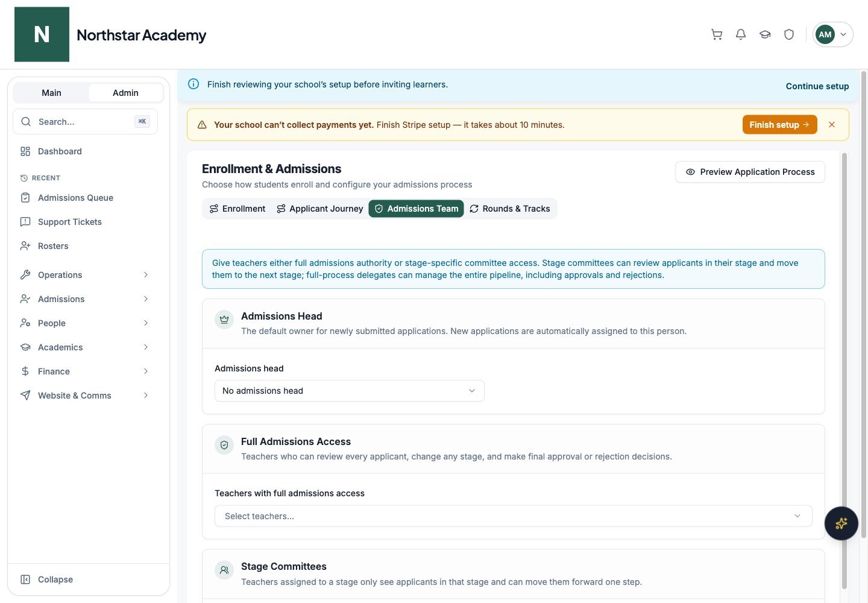Click the shield icon beside Full Admissions Access

point(224,445)
